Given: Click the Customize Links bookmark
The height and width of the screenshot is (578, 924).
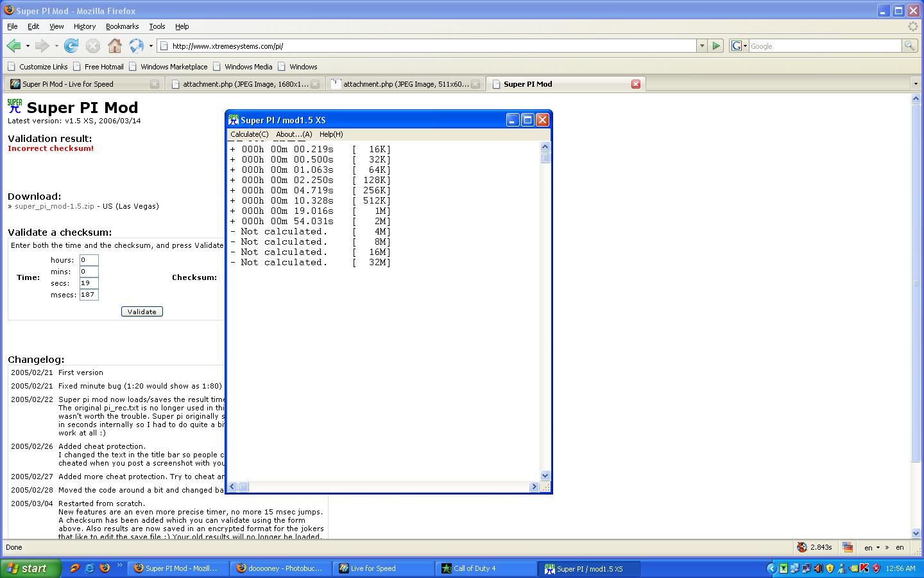Looking at the screenshot, I should point(37,67).
